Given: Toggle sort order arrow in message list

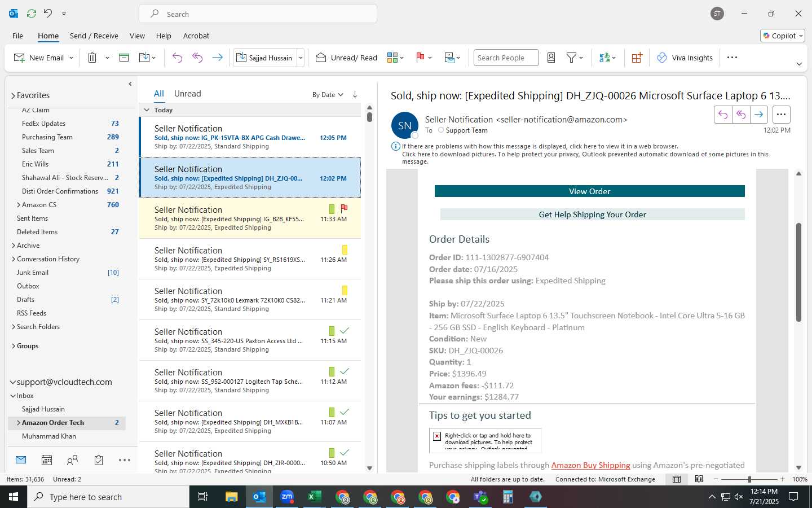Looking at the screenshot, I should click(x=355, y=94).
